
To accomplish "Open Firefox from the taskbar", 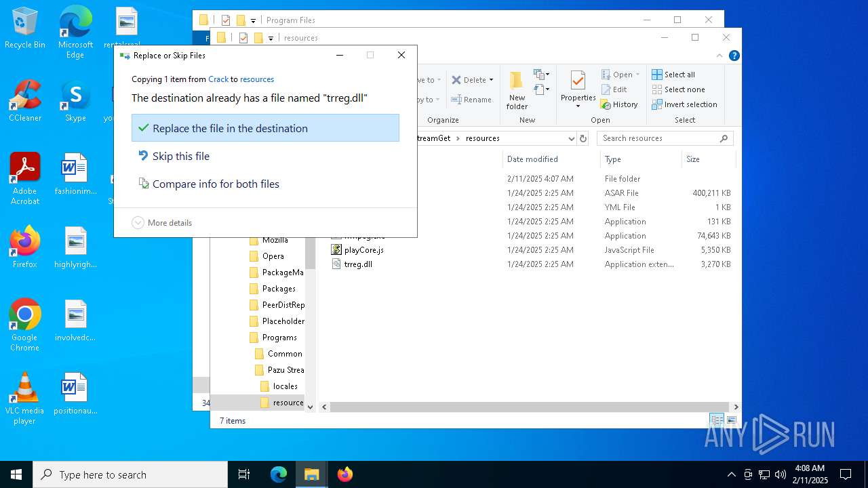I will coord(344,474).
